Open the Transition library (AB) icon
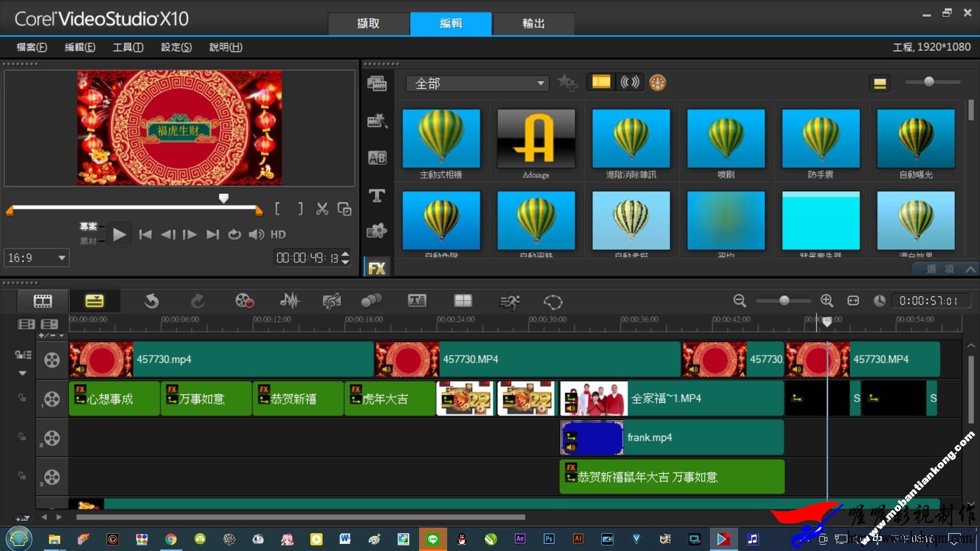Image resolution: width=980 pixels, height=551 pixels. point(377,158)
